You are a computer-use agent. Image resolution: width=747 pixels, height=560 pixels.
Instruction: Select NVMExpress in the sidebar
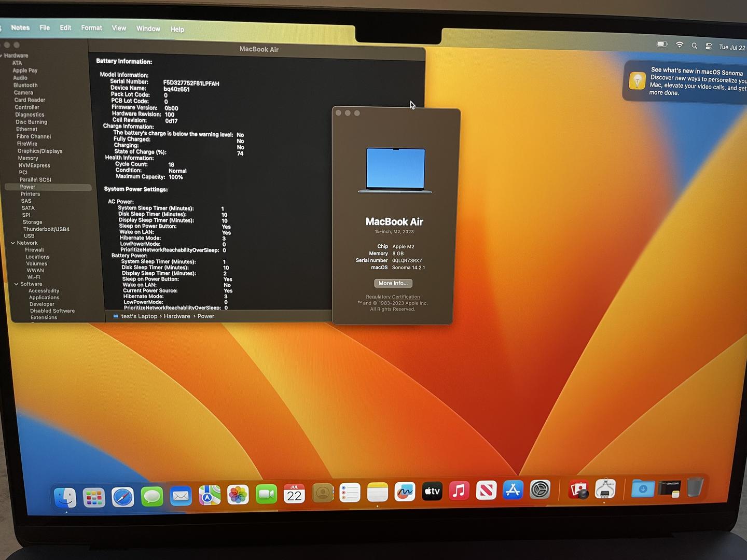tap(34, 165)
